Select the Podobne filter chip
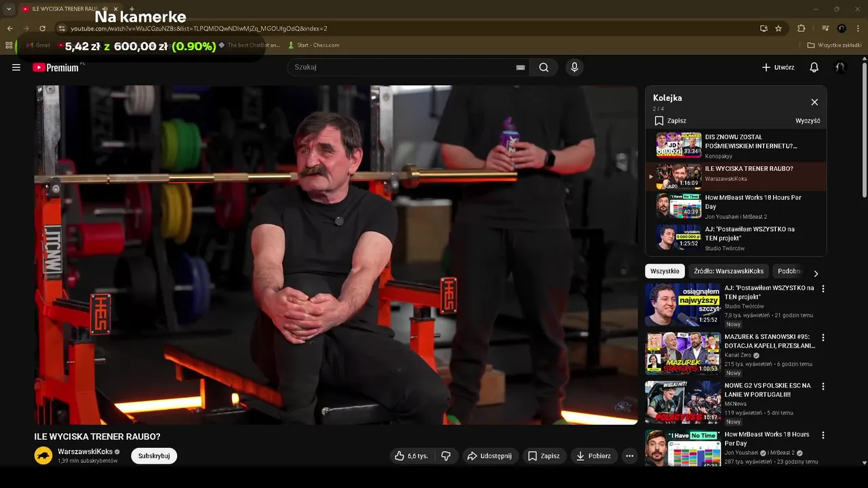This screenshot has height=488, width=868. pos(789,271)
